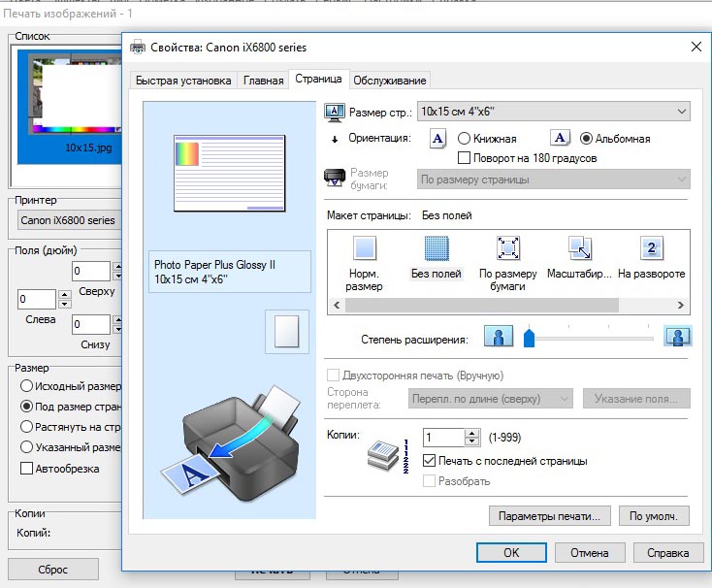This screenshot has width=712, height=588.
Task: Click the portrait orientation A icon
Action: tap(437, 139)
